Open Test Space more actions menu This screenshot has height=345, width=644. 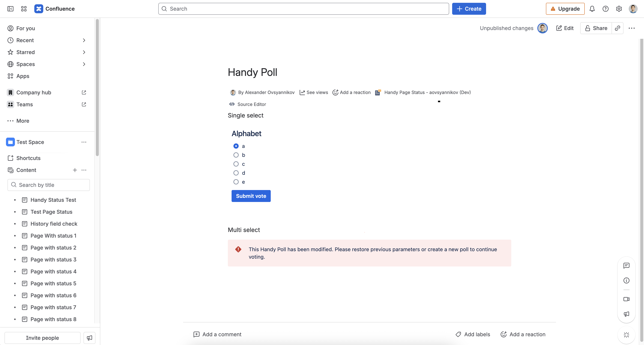(84, 142)
